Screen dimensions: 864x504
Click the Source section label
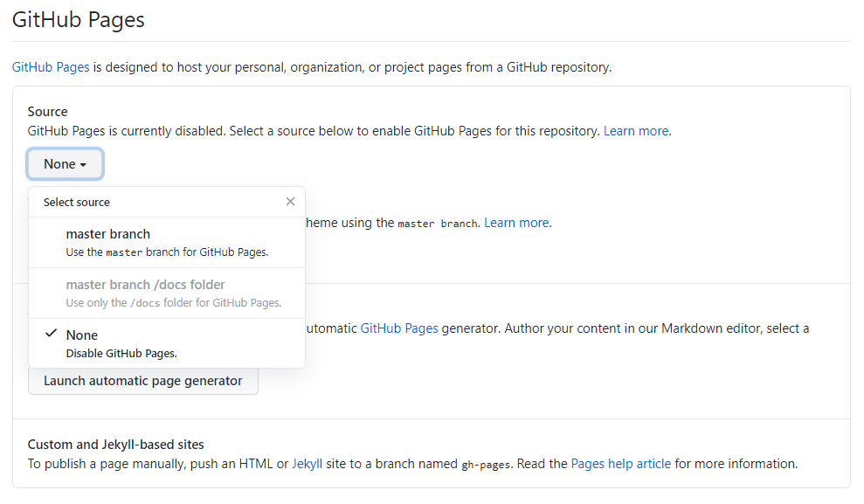tap(47, 112)
